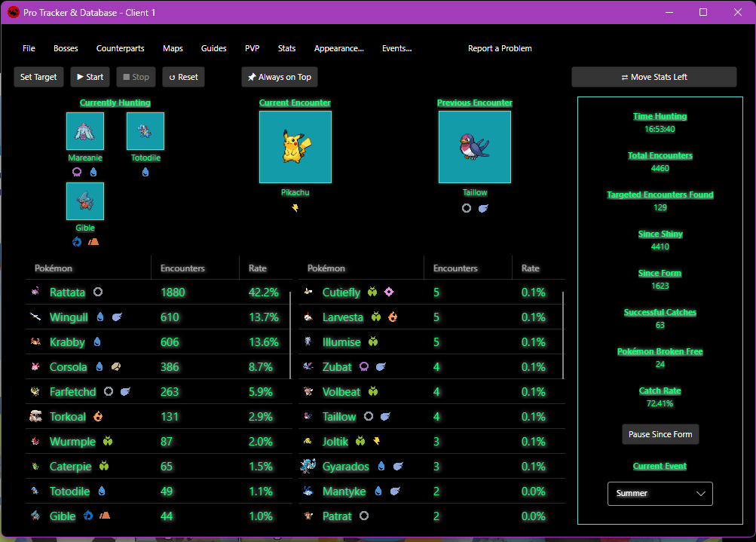The image size is (756, 542).
Task: Click the flying type icon in Wingull row
Action: point(117,317)
